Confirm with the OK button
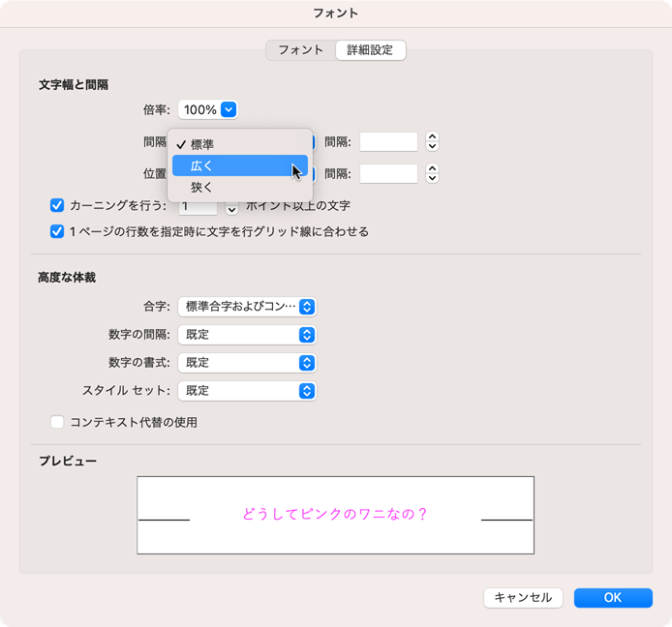 (x=612, y=598)
